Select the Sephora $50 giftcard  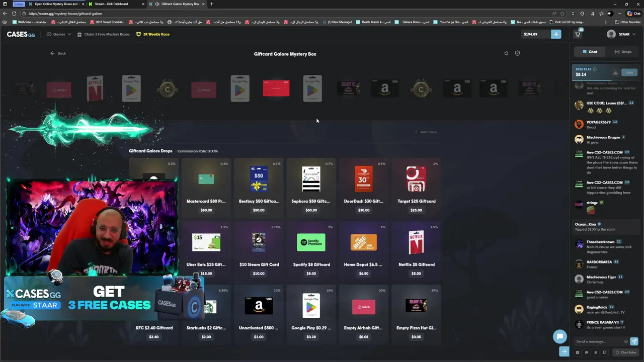pos(311,187)
